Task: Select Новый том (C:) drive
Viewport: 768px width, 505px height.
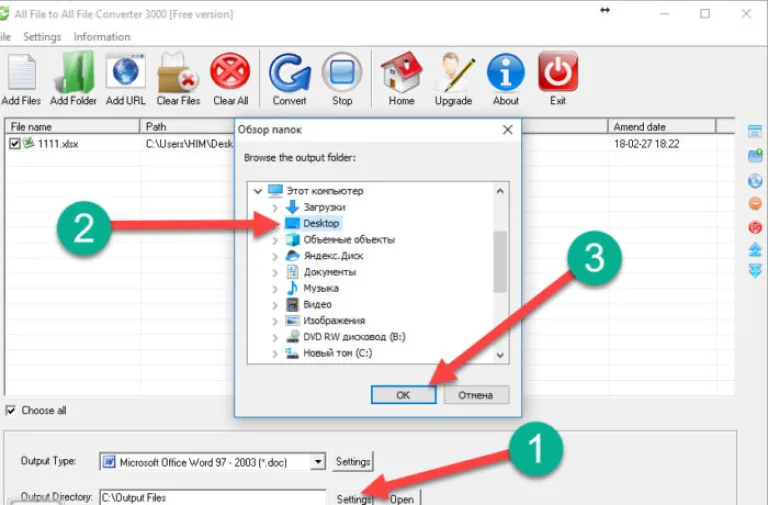Action: pos(337,353)
